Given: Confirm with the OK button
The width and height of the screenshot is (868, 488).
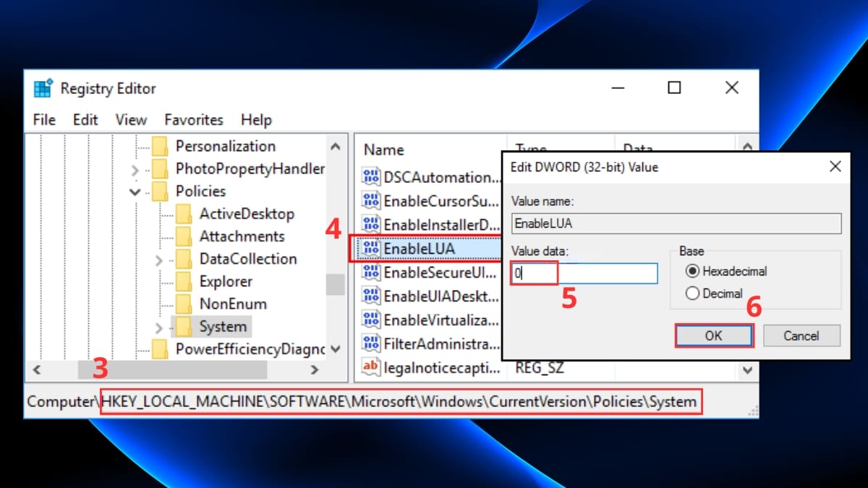Looking at the screenshot, I should tap(714, 335).
